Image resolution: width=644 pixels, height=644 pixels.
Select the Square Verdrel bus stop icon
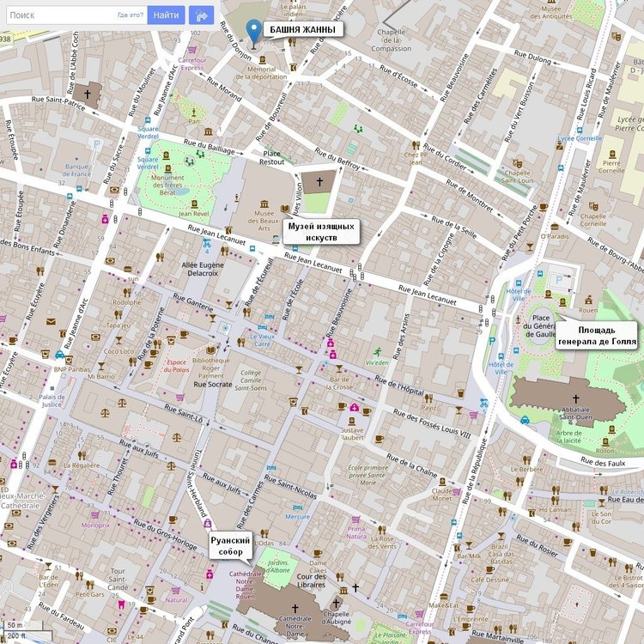(x=148, y=122)
